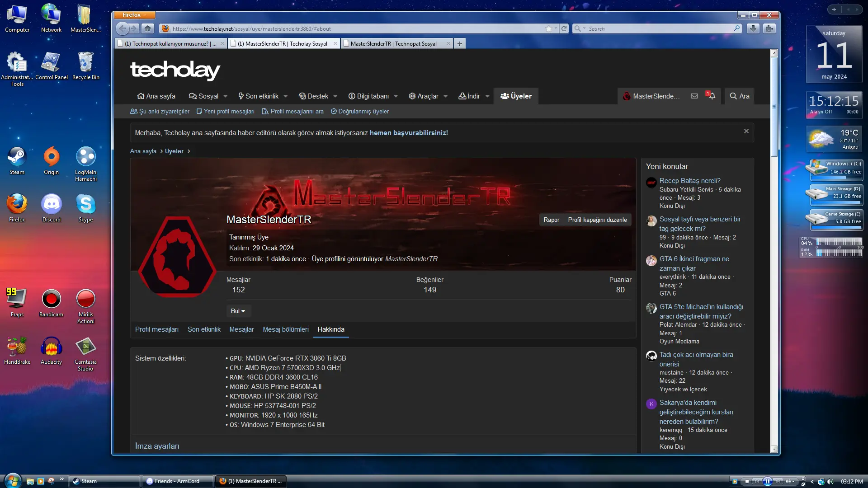This screenshot has height=488, width=868.
Task: Open a new browser tab with plus
Action: point(459,43)
